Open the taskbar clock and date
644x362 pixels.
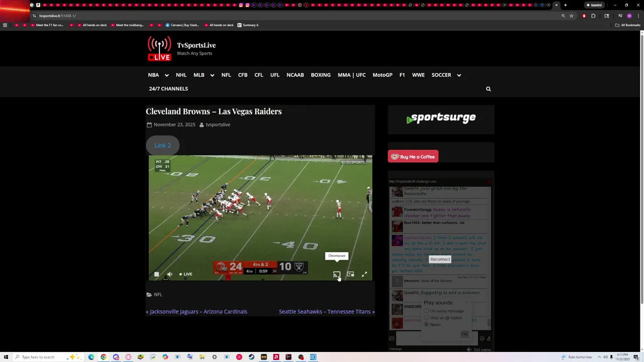624,357
